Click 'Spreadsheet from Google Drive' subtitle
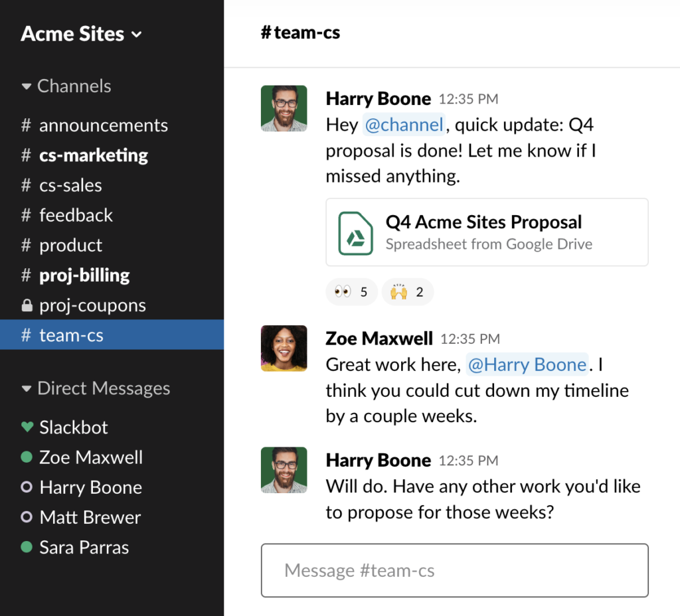Viewport: 680px width, 616px height. [x=489, y=244]
